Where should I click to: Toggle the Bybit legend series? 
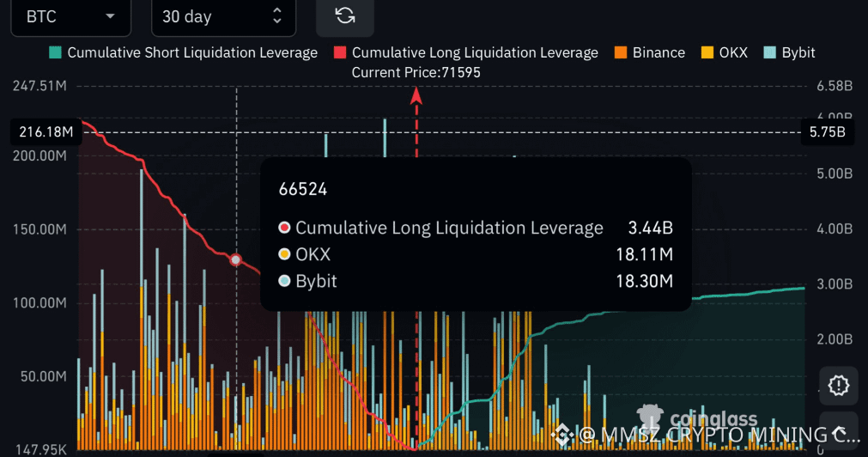[x=789, y=52]
